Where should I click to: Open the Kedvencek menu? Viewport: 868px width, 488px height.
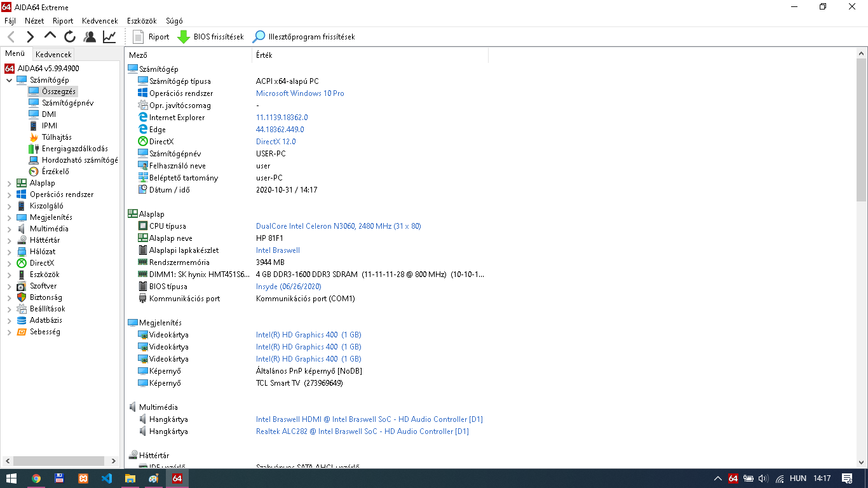(100, 21)
